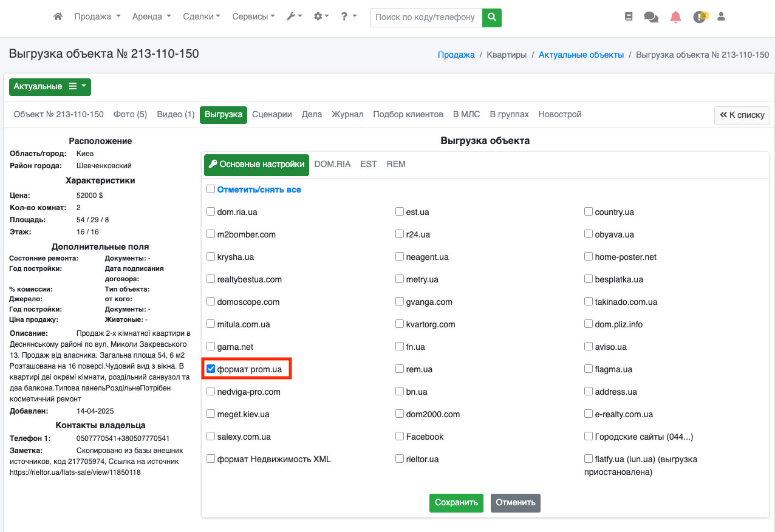Go back with К списку button
The height and width of the screenshot is (532, 775).
pos(742,115)
